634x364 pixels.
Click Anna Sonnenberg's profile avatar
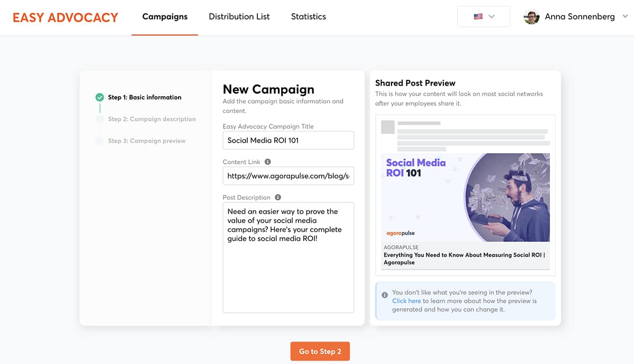click(531, 17)
